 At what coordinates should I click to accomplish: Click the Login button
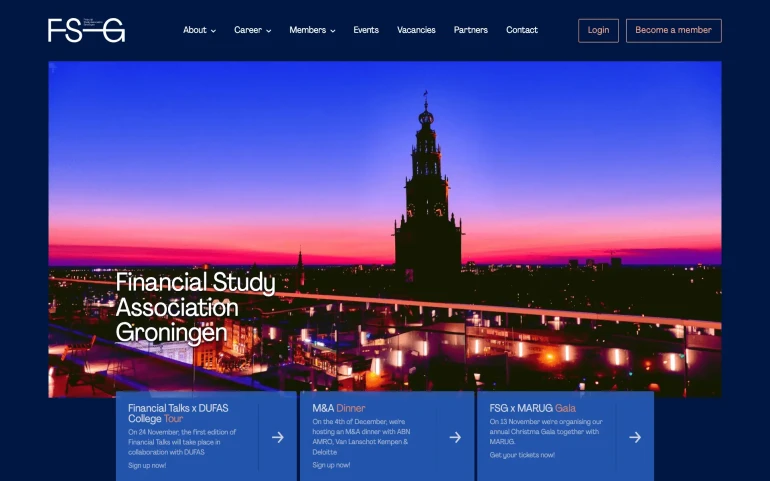598,30
